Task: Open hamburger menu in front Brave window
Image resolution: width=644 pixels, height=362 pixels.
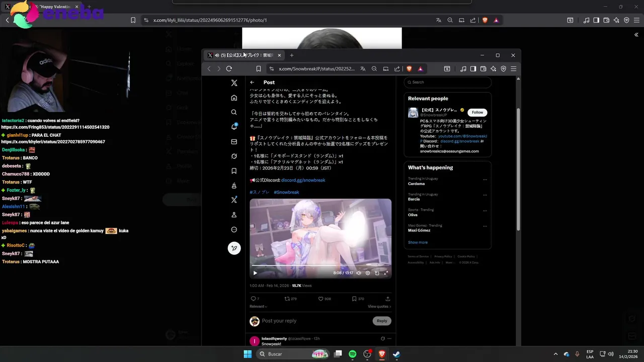Action: point(513,69)
